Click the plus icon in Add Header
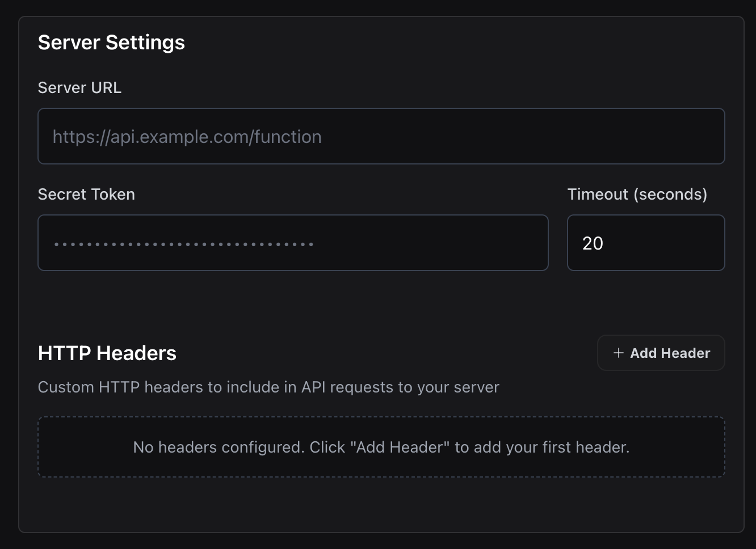756x549 pixels. pos(619,353)
